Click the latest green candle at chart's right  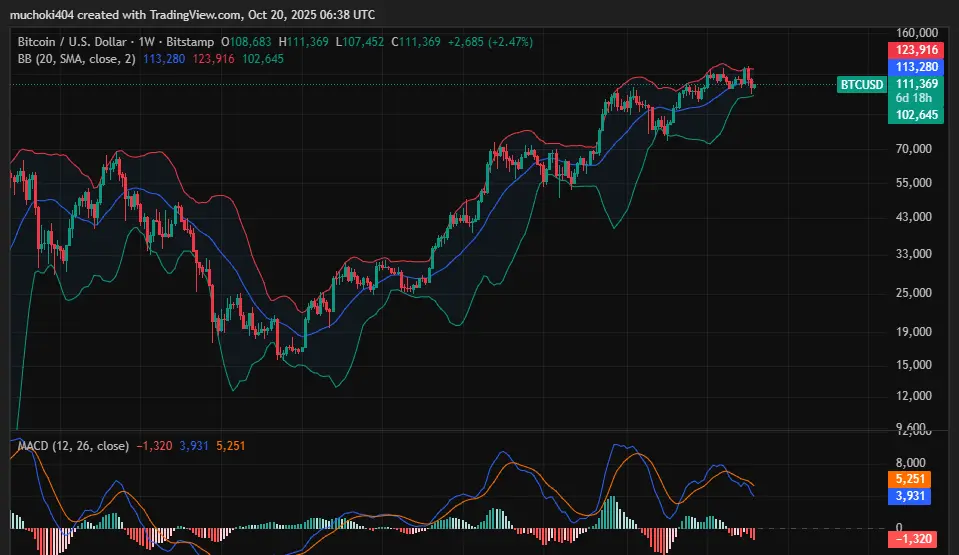755,86
